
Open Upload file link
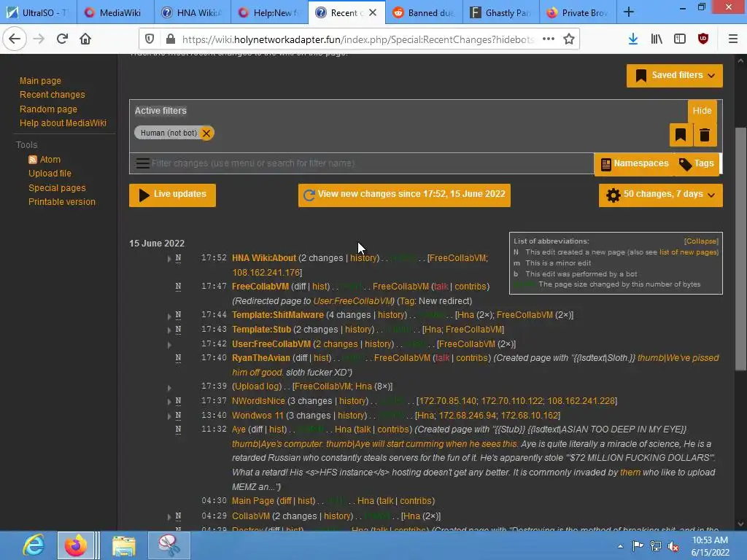50,174
